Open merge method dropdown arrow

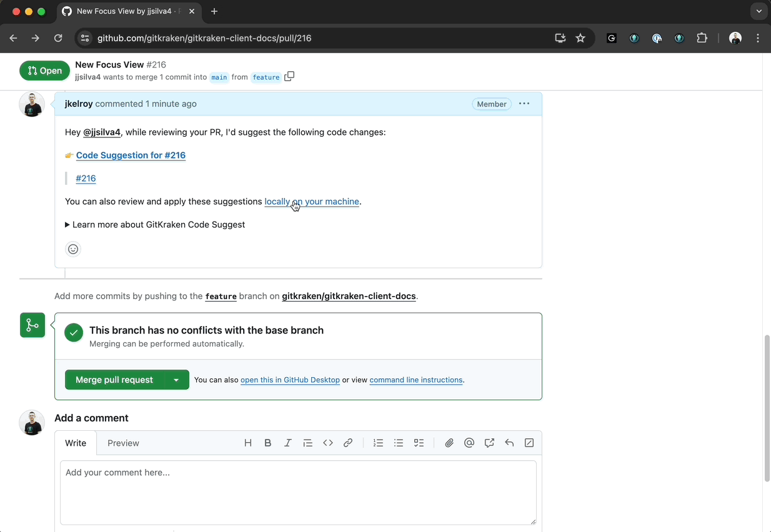[176, 380]
